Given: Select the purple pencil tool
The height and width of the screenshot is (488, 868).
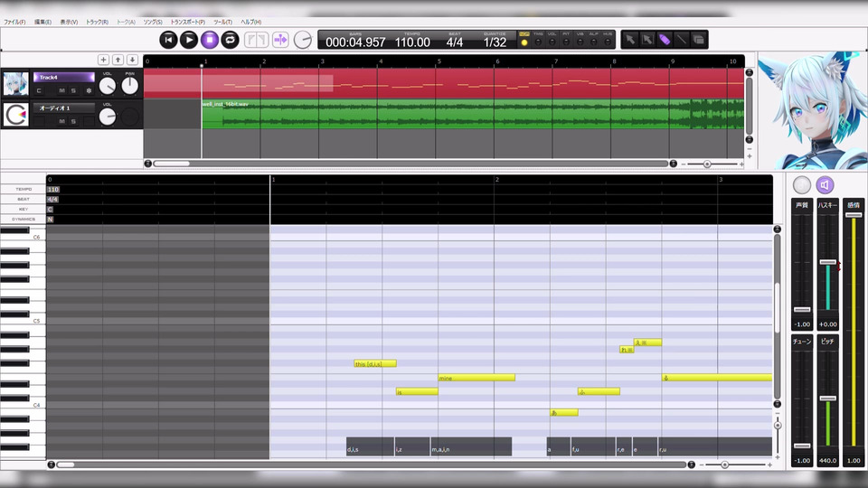Looking at the screenshot, I should click(x=665, y=39).
